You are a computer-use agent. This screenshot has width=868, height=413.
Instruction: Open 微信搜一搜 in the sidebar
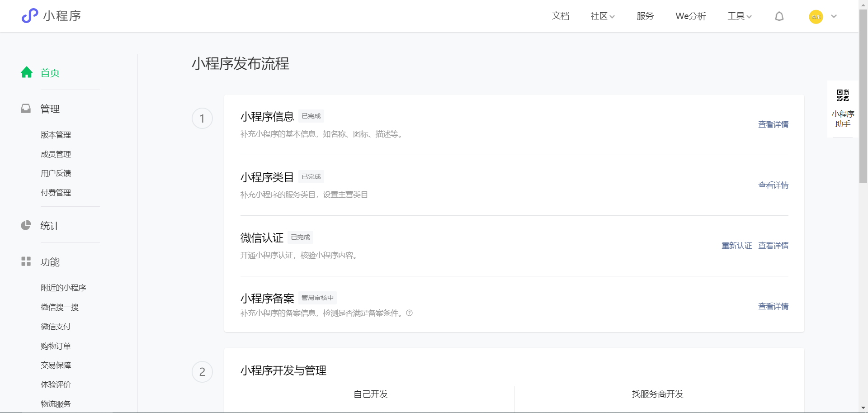[60, 307]
